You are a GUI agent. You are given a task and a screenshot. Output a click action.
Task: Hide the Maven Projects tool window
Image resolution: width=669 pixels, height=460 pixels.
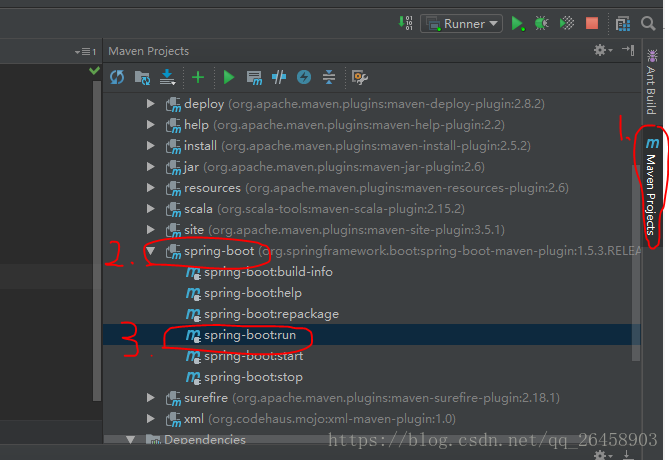point(628,50)
